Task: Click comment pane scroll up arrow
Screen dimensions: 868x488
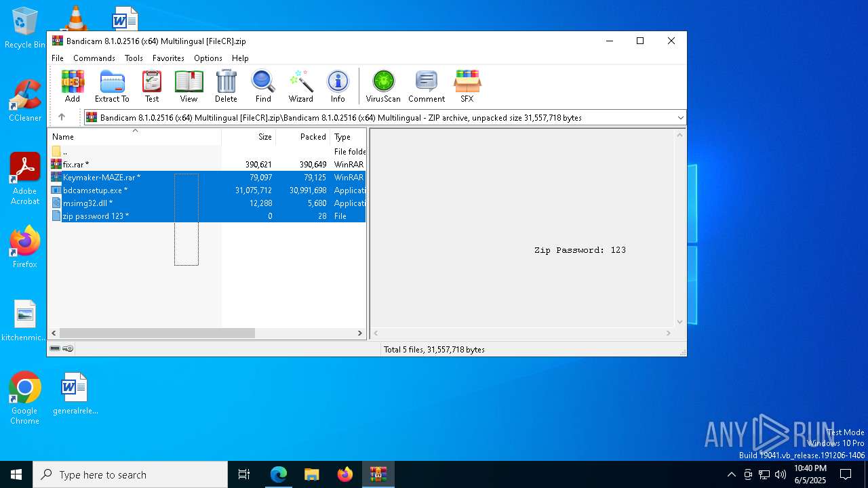Action: [x=679, y=134]
